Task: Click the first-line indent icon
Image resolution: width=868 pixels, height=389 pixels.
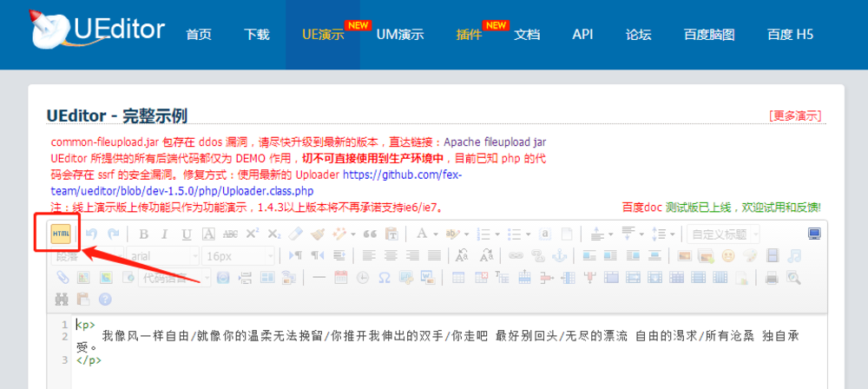Action: pos(339,256)
